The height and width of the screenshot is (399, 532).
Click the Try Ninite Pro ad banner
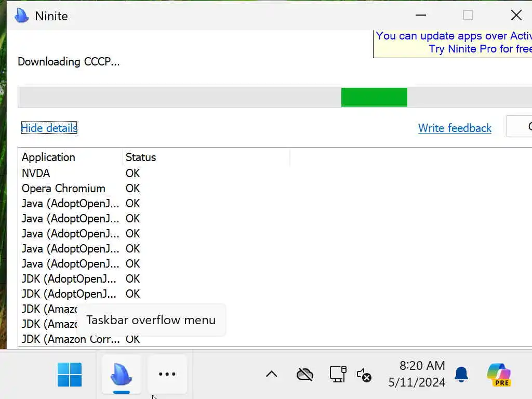453,44
